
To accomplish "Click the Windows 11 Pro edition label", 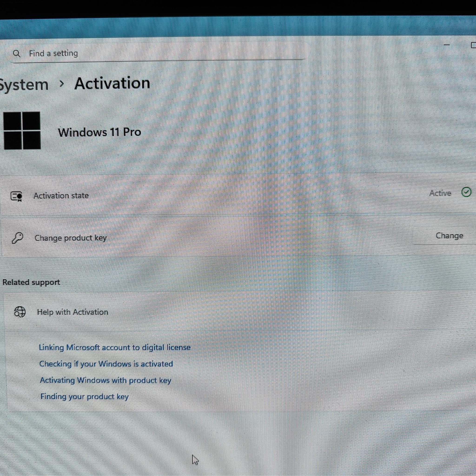I will [99, 132].
